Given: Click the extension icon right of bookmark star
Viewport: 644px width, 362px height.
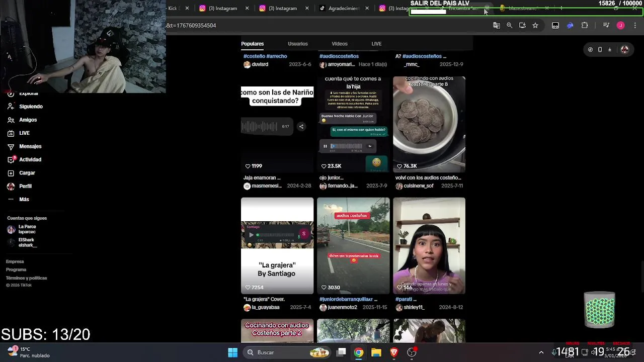Looking at the screenshot, I should coord(555,25).
